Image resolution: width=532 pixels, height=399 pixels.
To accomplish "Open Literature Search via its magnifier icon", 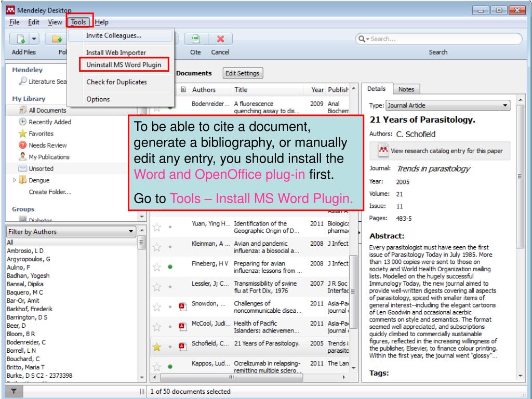I will point(23,81).
